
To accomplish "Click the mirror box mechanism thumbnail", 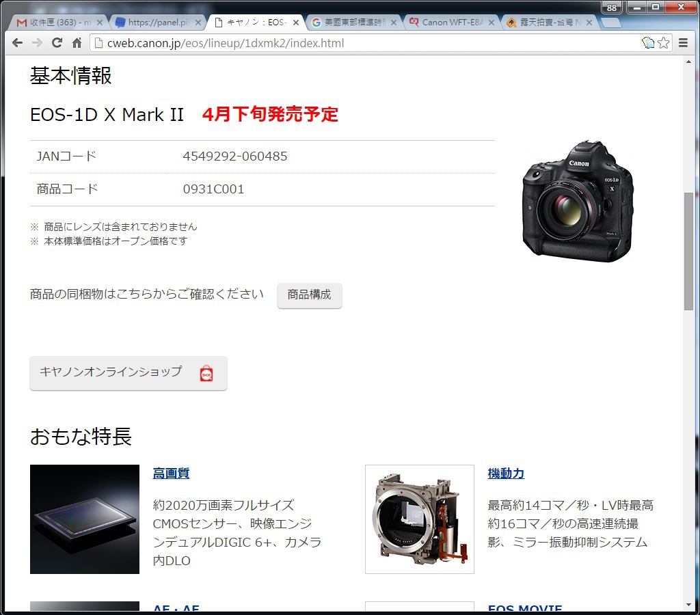I will pos(420,519).
